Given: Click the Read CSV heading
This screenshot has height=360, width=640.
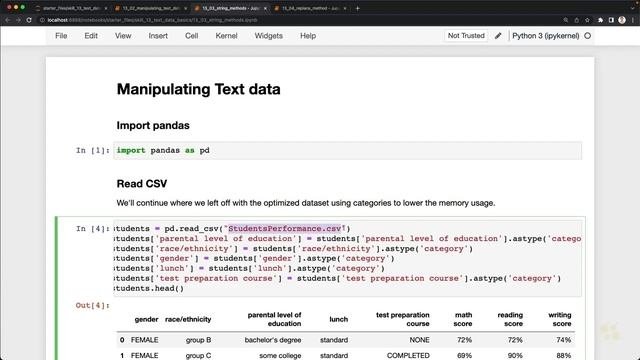Looking at the screenshot, I should [142, 184].
